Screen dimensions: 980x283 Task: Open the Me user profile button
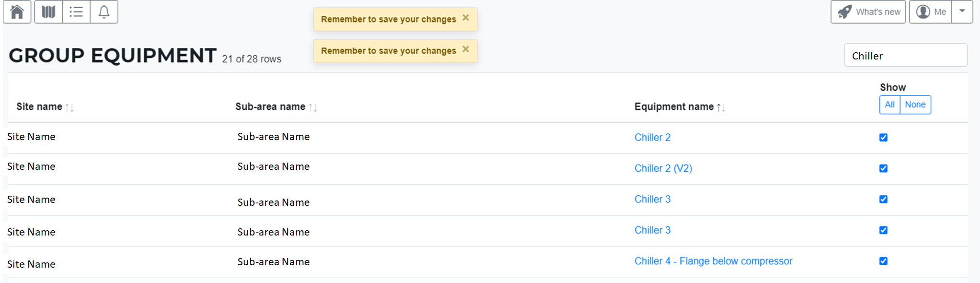click(x=930, y=12)
